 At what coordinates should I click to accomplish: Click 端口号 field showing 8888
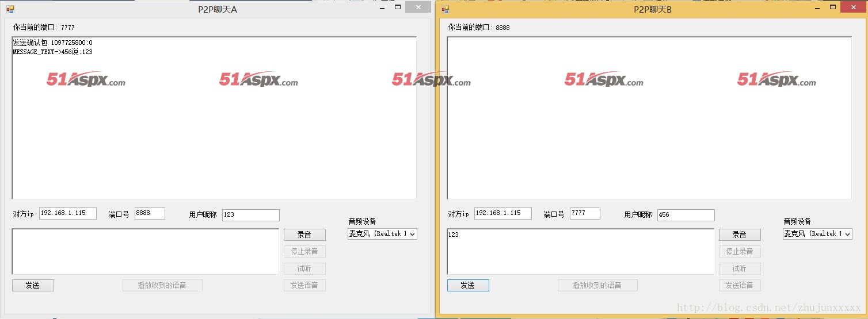[150, 213]
